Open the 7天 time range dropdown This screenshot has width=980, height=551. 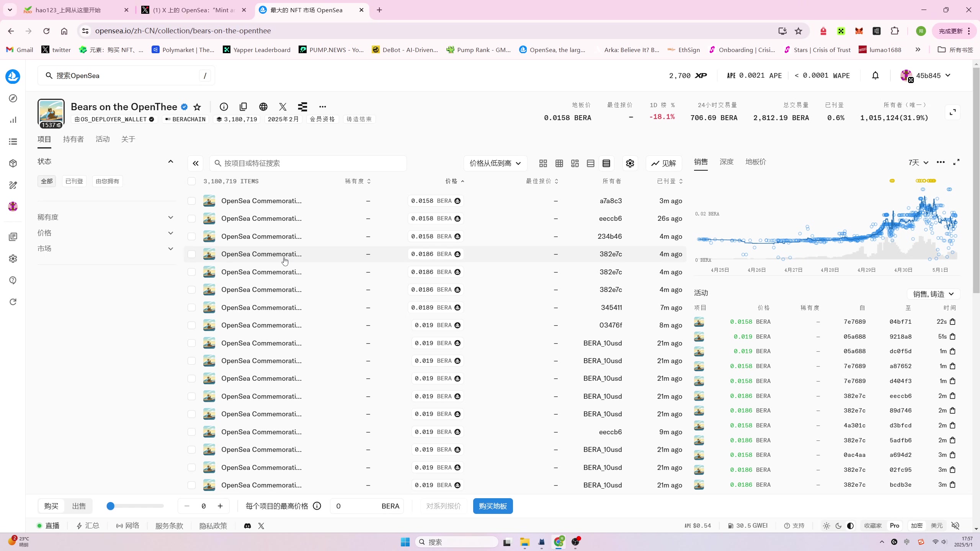point(918,163)
